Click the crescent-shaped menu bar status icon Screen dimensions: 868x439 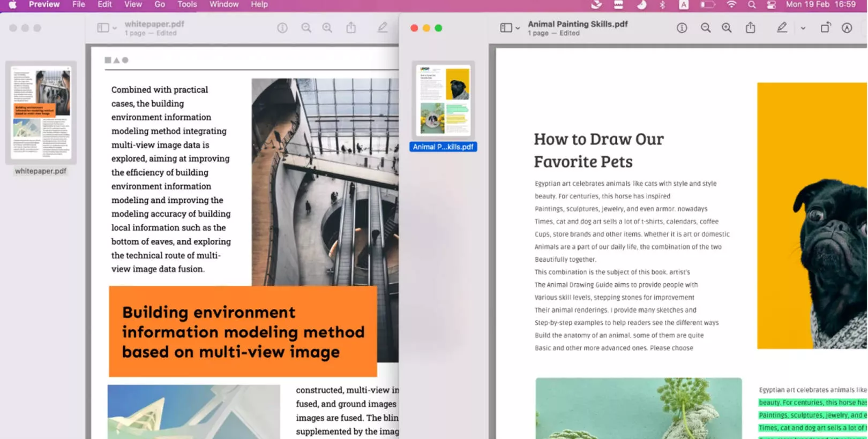click(641, 4)
